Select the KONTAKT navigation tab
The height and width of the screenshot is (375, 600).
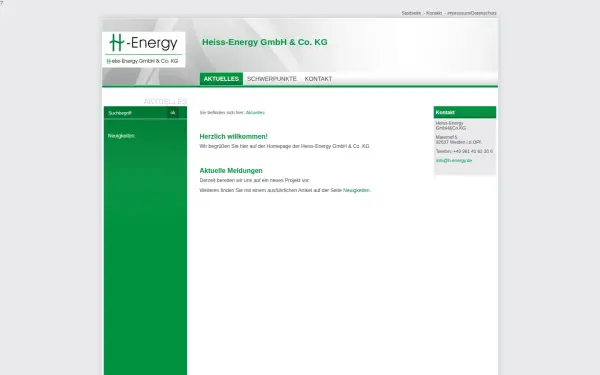(318, 79)
